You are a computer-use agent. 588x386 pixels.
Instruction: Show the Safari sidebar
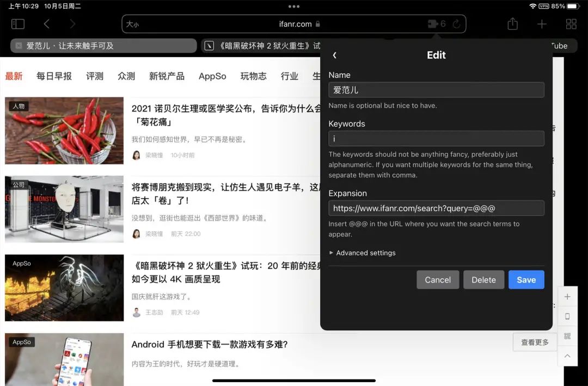(18, 24)
